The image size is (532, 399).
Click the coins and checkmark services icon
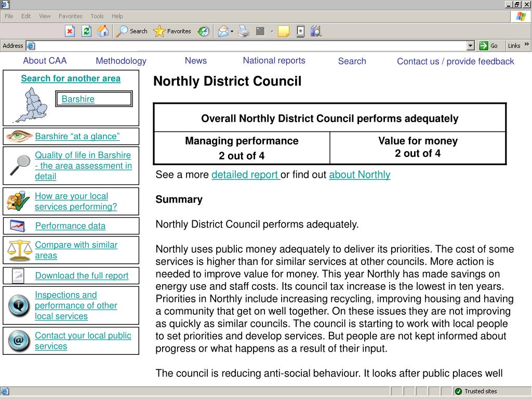pyautogui.click(x=18, y=201)
